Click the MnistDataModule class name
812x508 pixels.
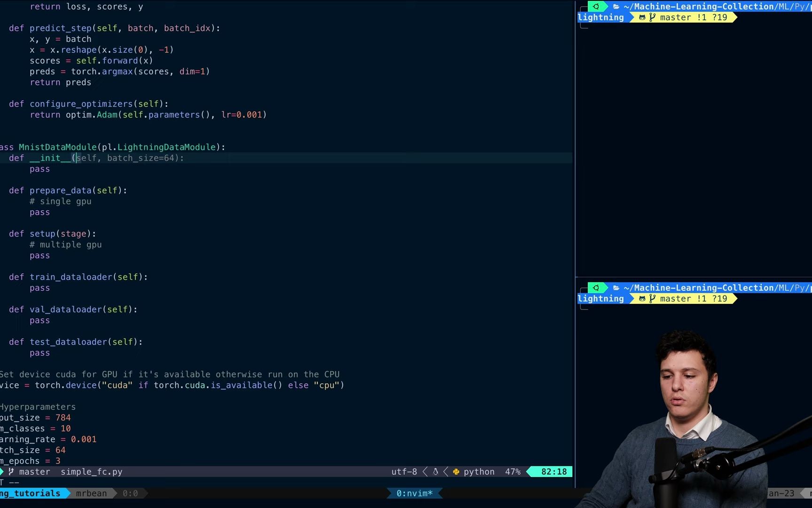(x=58, y=147)
